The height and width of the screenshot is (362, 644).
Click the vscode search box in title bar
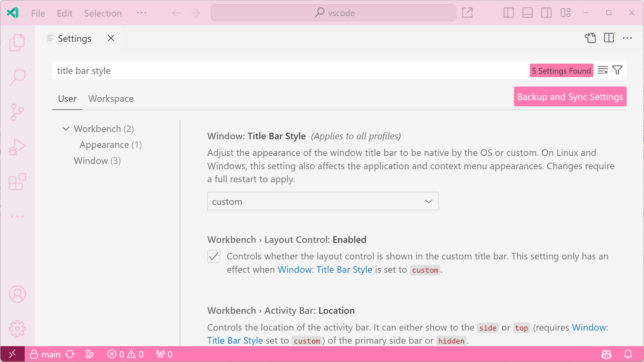(x=333, y=13)
